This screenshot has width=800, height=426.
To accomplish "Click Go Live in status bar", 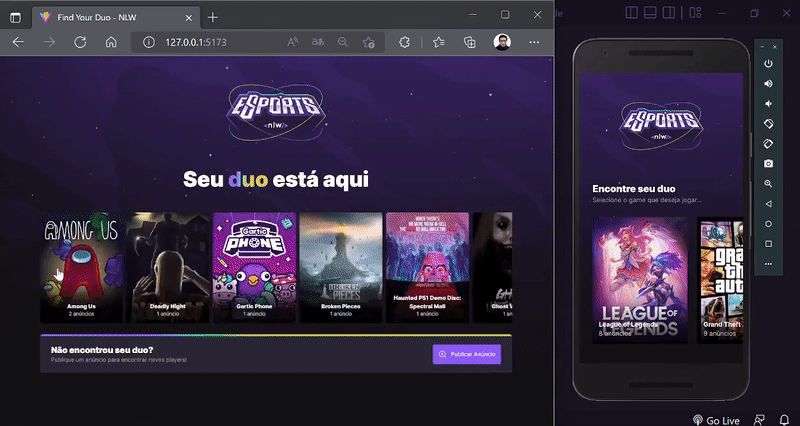I will [x=716, y=420].
